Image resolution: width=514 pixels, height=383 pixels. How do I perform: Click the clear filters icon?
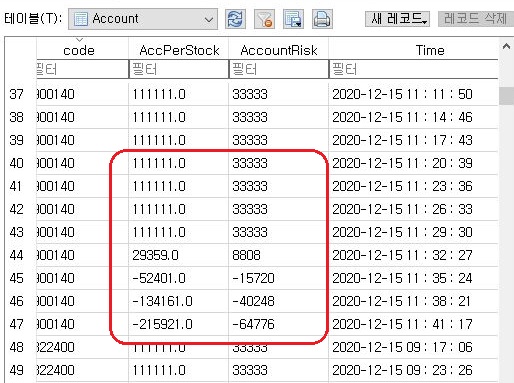point(264,19)
